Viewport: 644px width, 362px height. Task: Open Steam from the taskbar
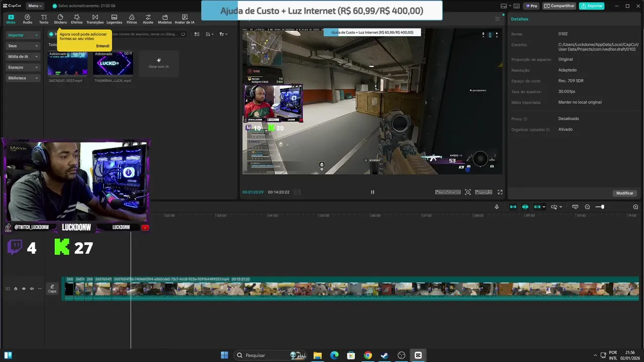click(384, 355)
